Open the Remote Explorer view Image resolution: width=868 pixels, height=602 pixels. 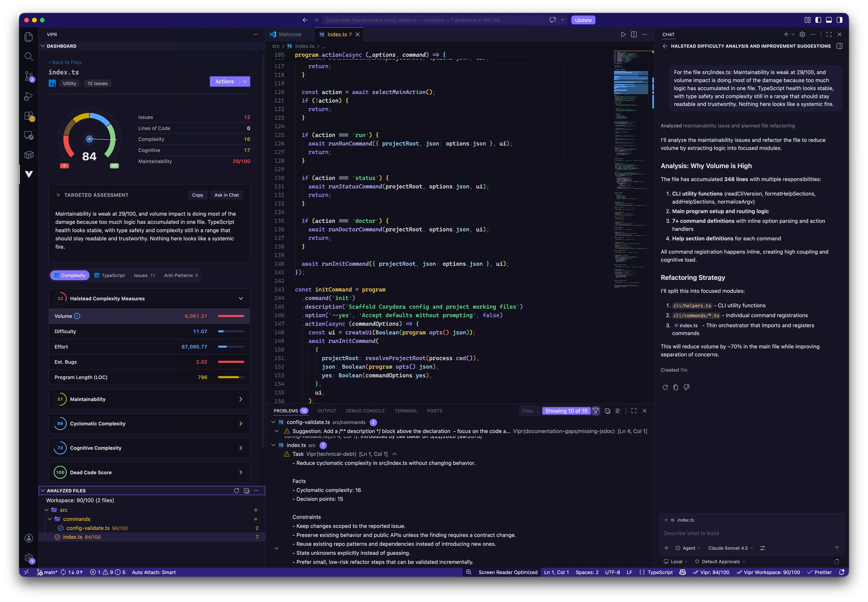tap(29, 135)
